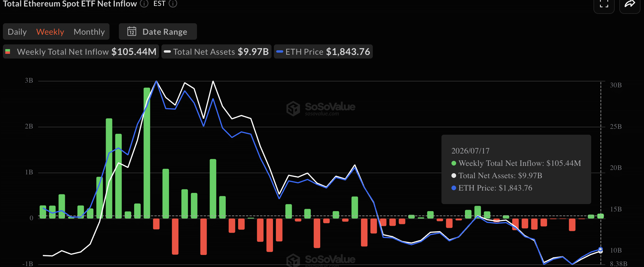Click red-green swatch of Weekly Net Inflow
The image size is (644, 267).
point(8,52)
